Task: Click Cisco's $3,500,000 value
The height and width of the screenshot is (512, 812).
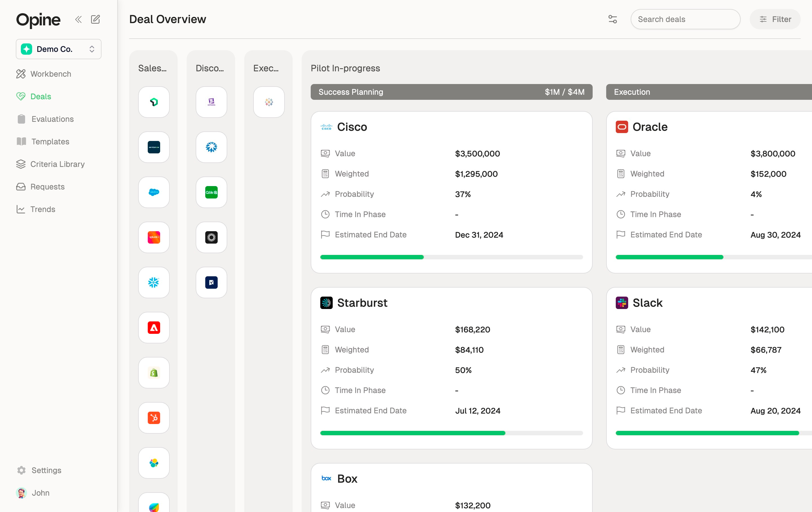Action: point(477,153)
